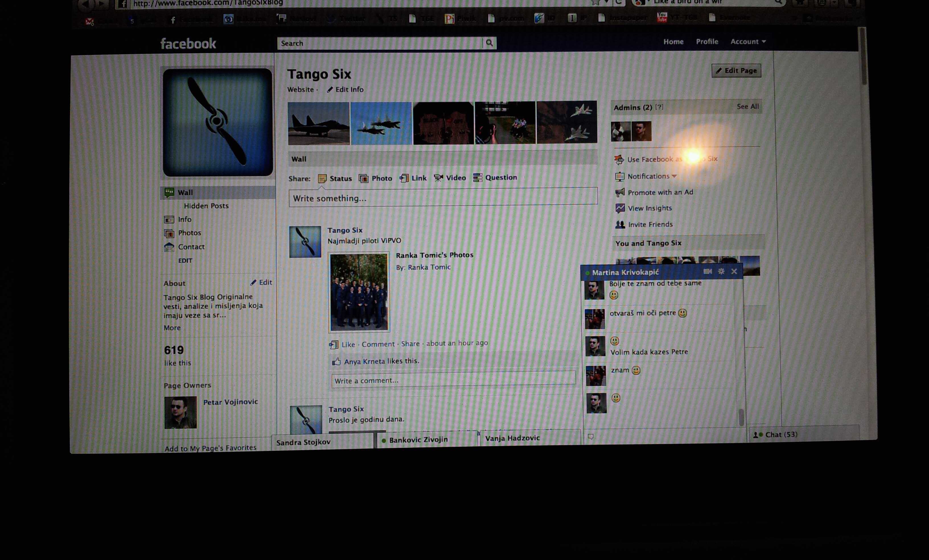
Task: Click the Edit link beside About
Action: tap(261, 282)
